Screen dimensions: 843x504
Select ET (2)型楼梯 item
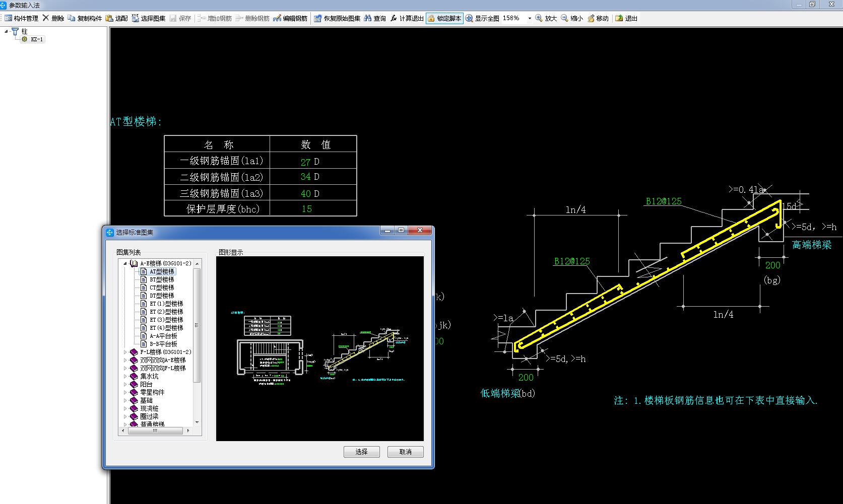(x=166, y=312)
